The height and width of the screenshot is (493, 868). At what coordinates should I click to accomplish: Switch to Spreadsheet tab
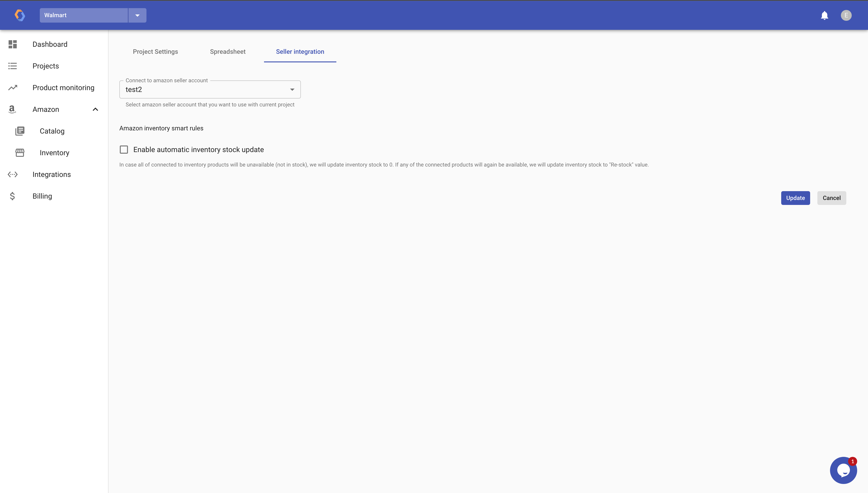point(228,52)
